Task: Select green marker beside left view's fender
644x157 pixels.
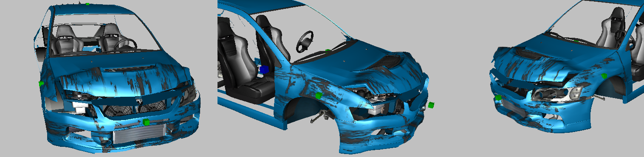Action: coord(42,84)
